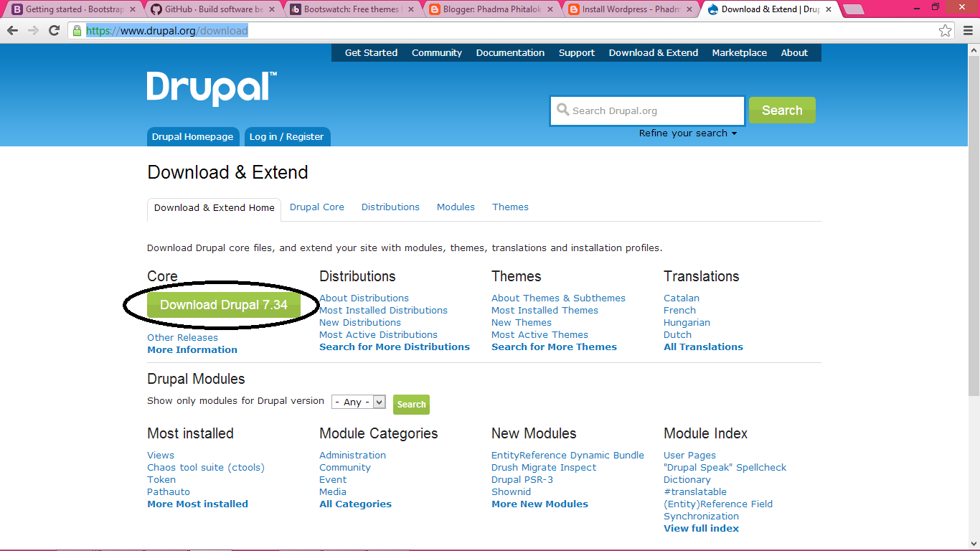This screenshot has width=980, height=551.
Task: Open the Drupal Homepage tab
Action: point(192,136)
